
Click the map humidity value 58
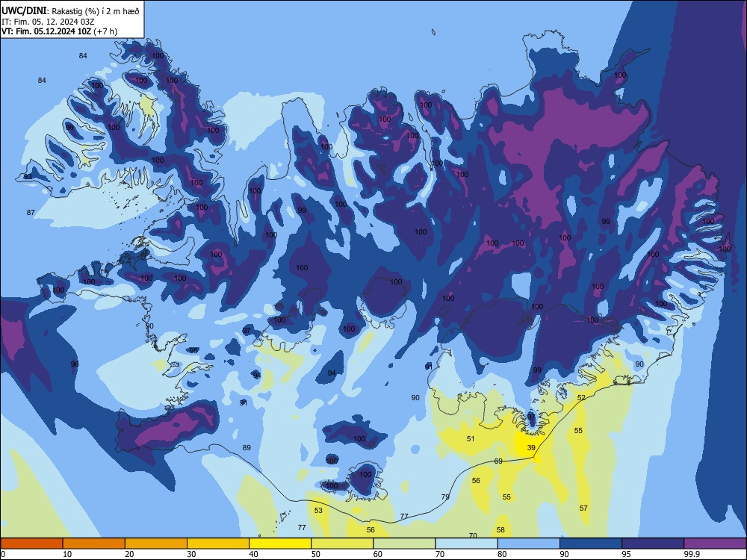[x=500, y=529]
